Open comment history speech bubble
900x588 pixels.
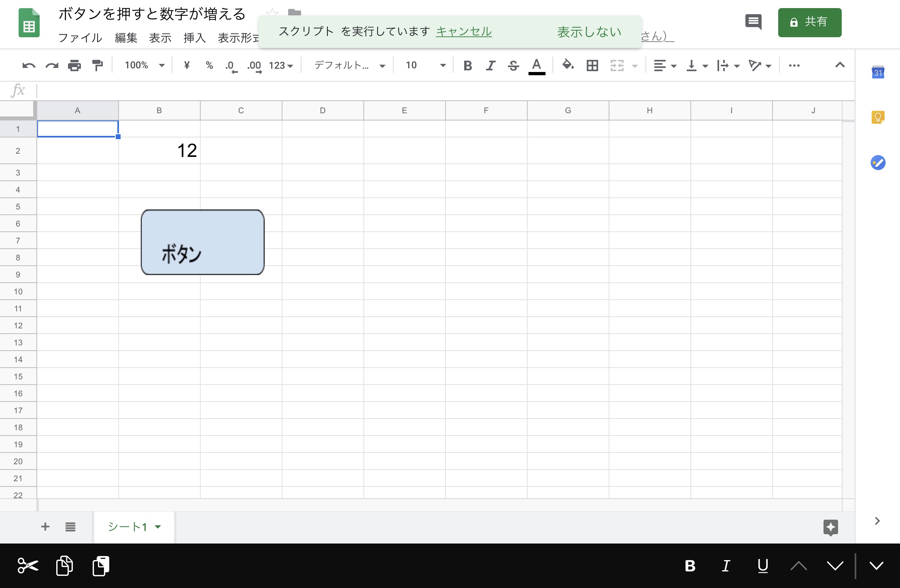(753, 22)
